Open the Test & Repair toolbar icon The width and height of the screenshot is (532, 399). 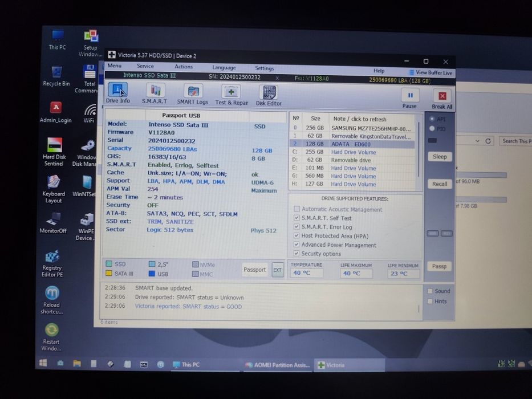click(x=232, y=95)
